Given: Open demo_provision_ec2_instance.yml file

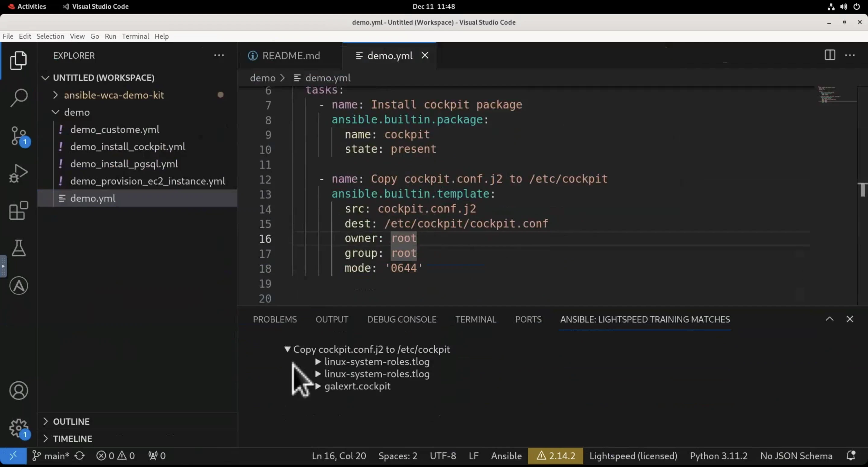Looking at the screenshot, I should tap(137, 181).
